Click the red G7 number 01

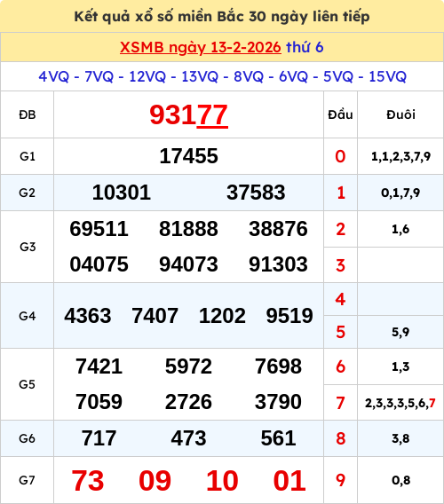(x=289, y=481)
